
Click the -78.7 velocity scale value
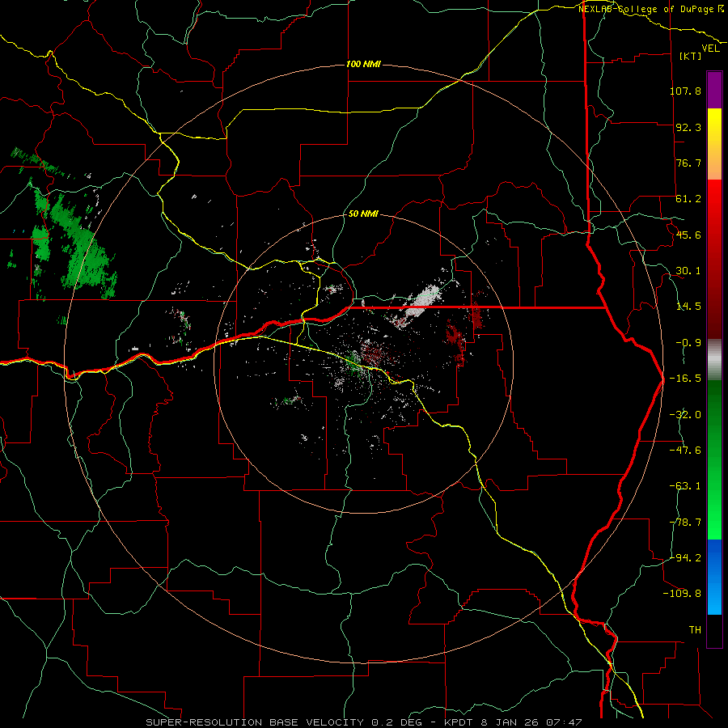pos(685,523)
